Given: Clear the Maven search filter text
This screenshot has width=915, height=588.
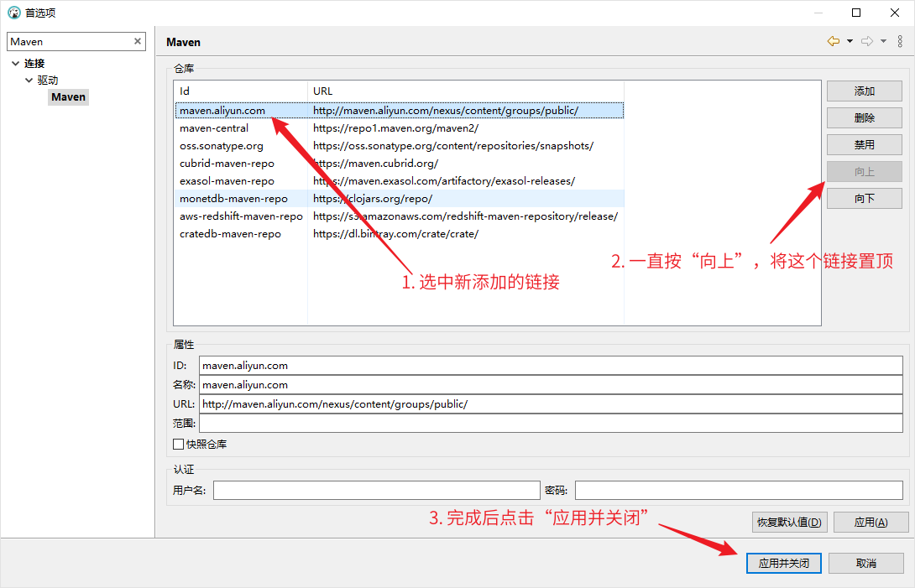Looking at the screenshot, I should coord(138,41).
